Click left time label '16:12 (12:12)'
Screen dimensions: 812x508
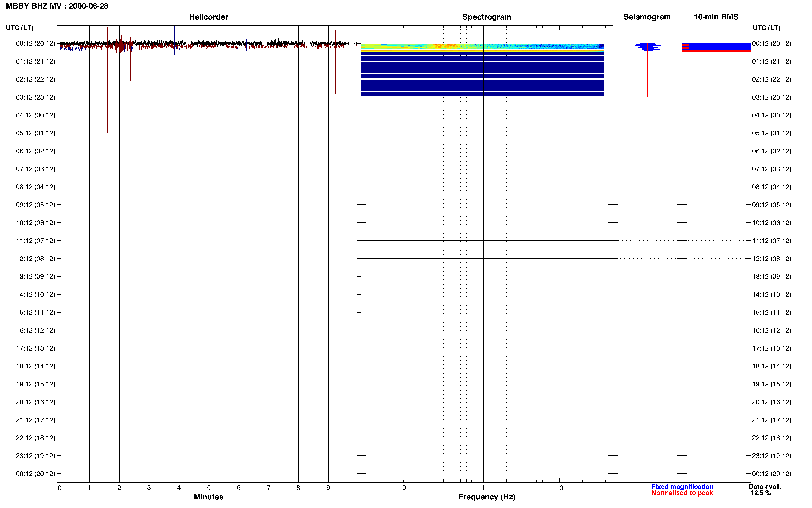(x=35, y=330)
